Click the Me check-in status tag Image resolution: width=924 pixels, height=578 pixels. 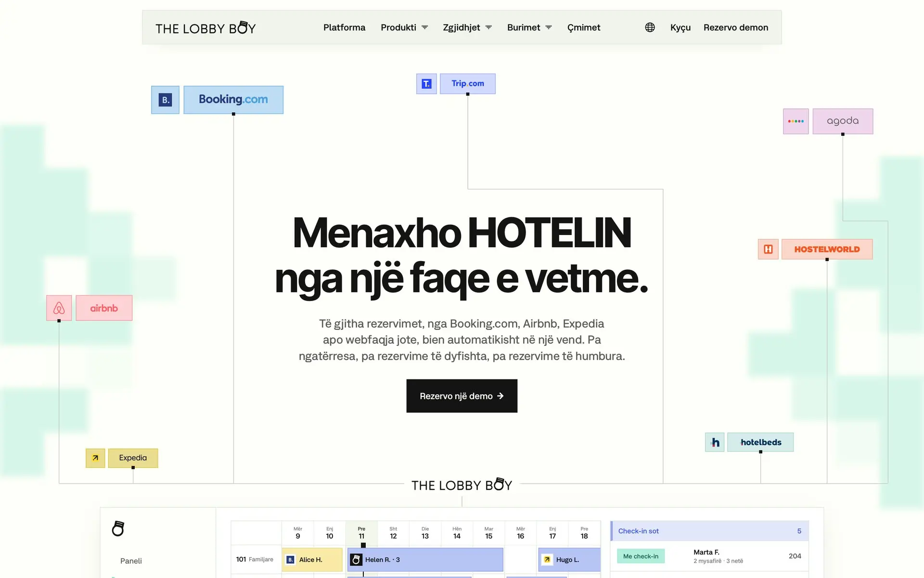pyautogui.click(x=641, y=556)
